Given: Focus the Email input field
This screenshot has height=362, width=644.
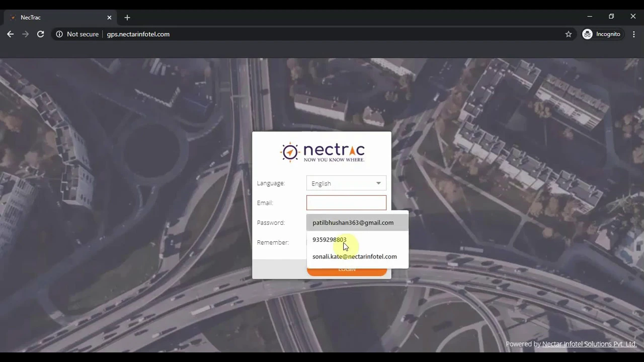Looking at the screenshot, I should coord(346,203).
